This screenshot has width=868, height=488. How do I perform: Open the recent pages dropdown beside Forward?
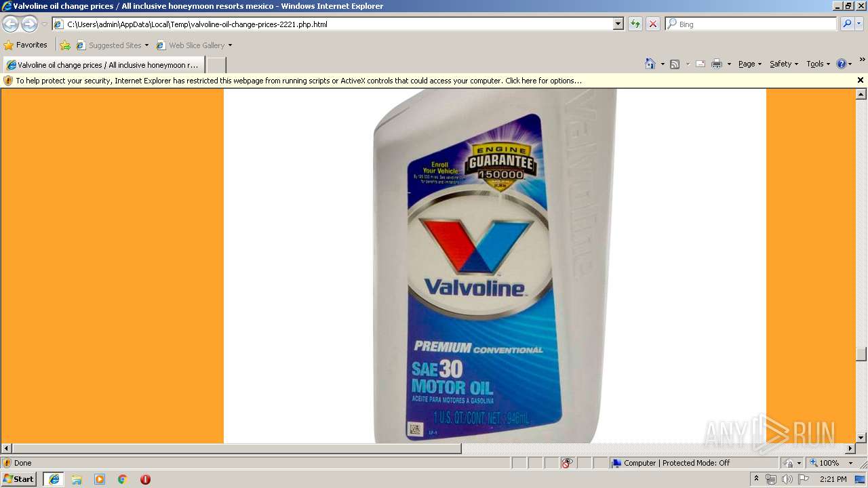[44, 24]
